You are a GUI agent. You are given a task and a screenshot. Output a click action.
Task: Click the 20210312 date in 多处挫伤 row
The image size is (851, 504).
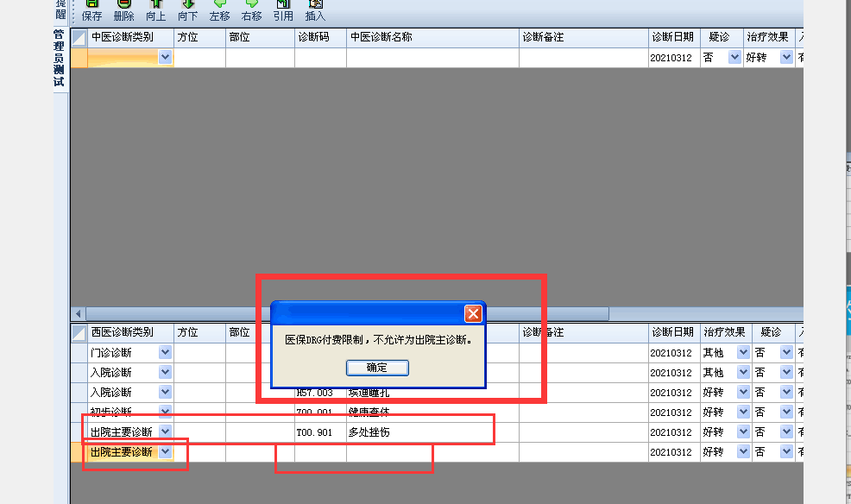tap(674, 432)
